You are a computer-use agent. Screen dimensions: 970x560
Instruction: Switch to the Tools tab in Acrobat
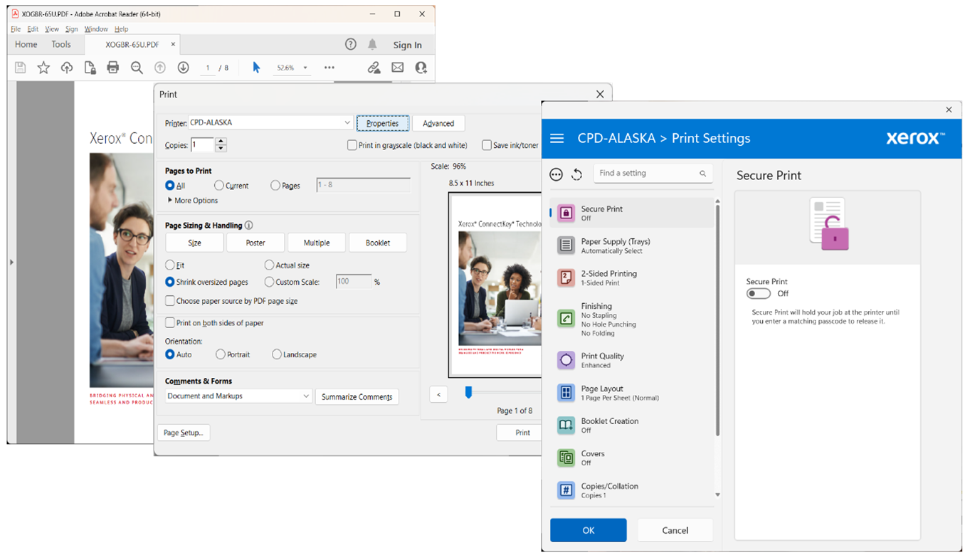click(61, 44)
